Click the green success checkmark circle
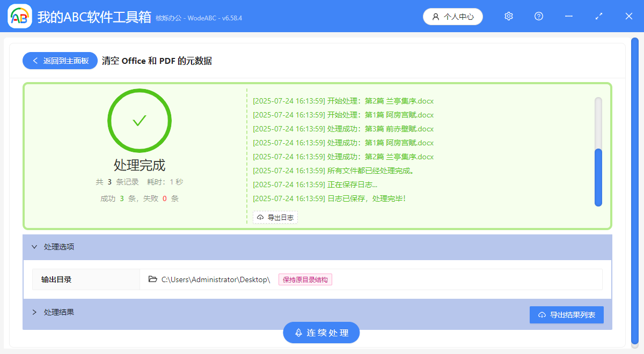Viewport: 644px width, 354px height. click(x=140, y=121)
